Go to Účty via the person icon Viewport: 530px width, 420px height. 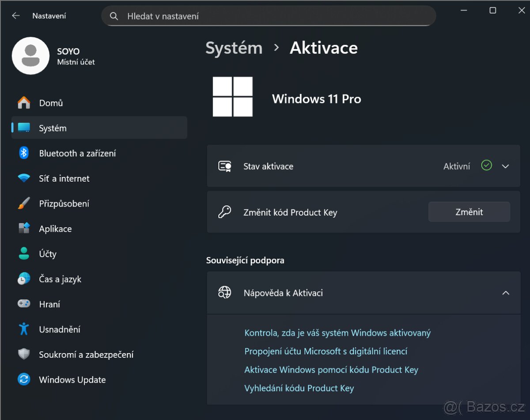[x=24, y=254]
